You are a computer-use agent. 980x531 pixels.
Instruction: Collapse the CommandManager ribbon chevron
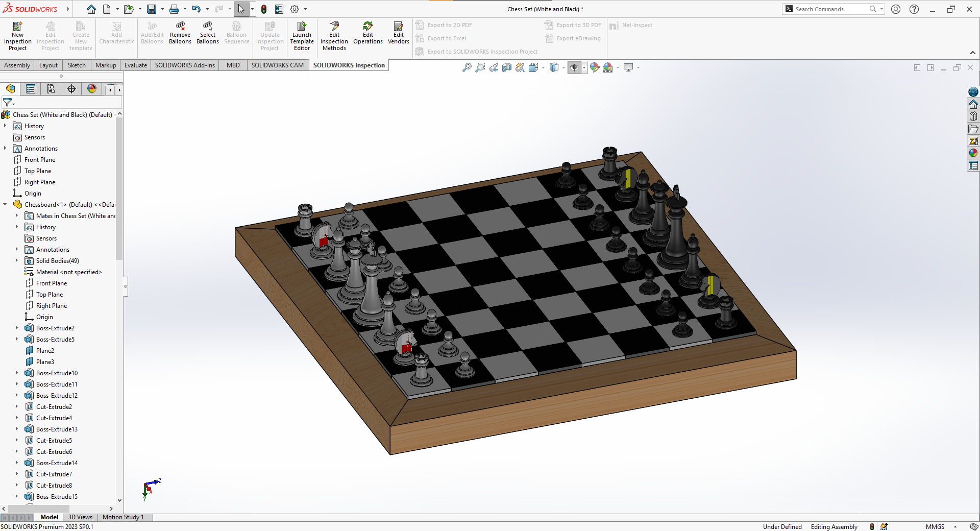(973, 53)
